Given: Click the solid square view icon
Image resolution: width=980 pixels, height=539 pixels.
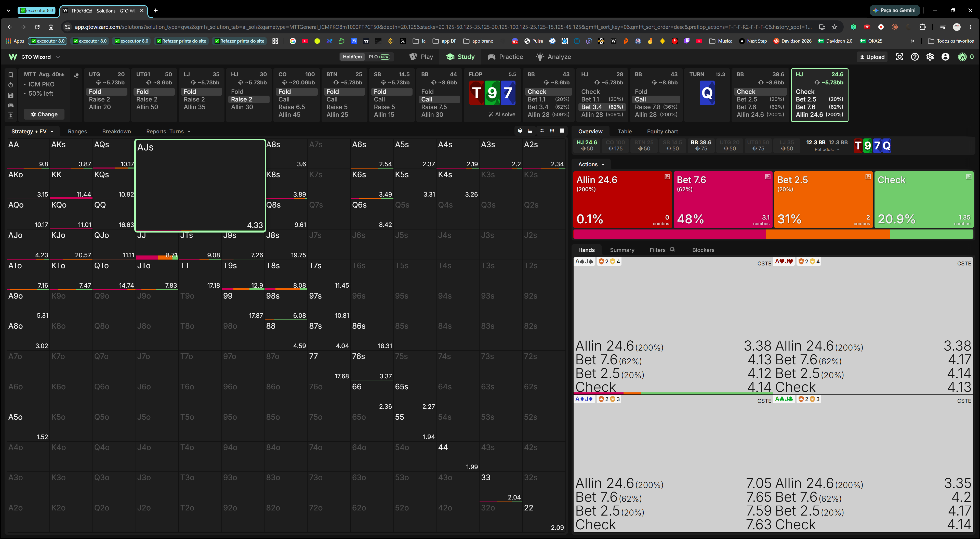Looking at the screenshot, I should 562,131.
